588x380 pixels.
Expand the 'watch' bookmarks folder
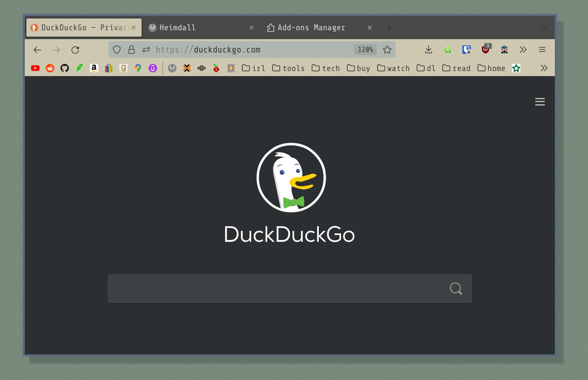(394, 68)
